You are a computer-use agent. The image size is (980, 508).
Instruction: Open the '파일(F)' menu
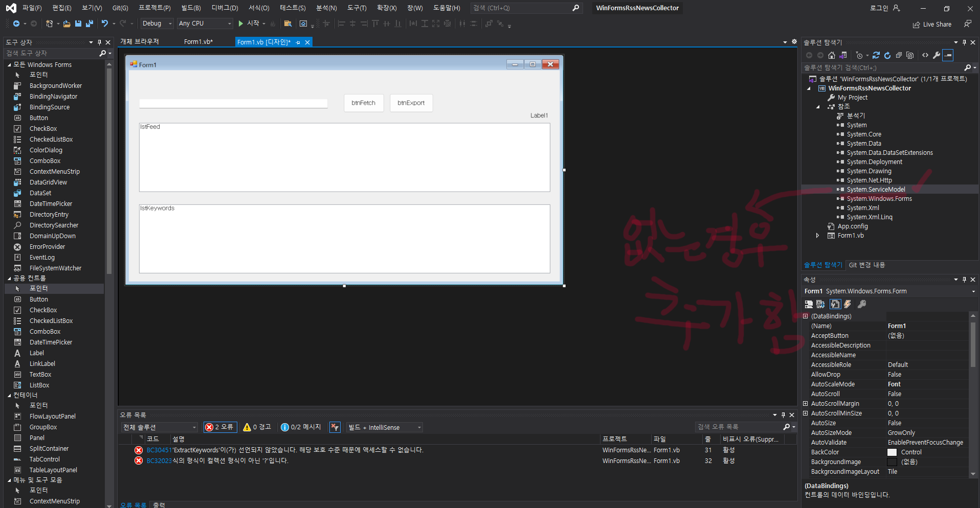(32, 8)
